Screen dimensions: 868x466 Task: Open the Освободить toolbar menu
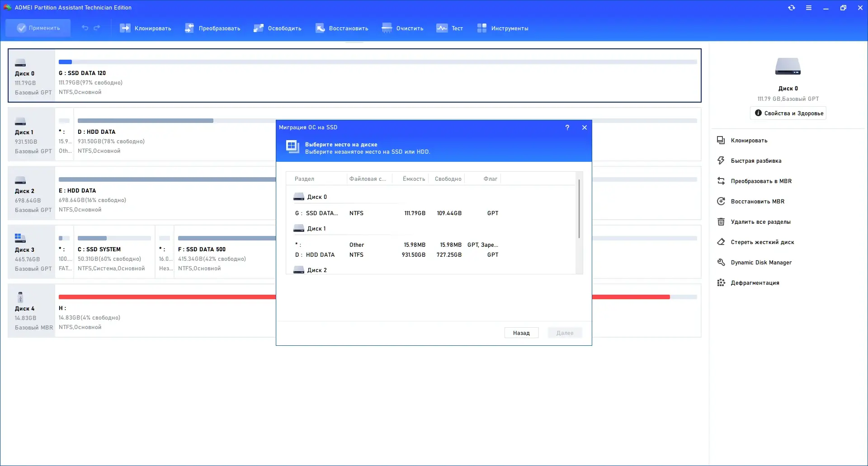point(278,28)
